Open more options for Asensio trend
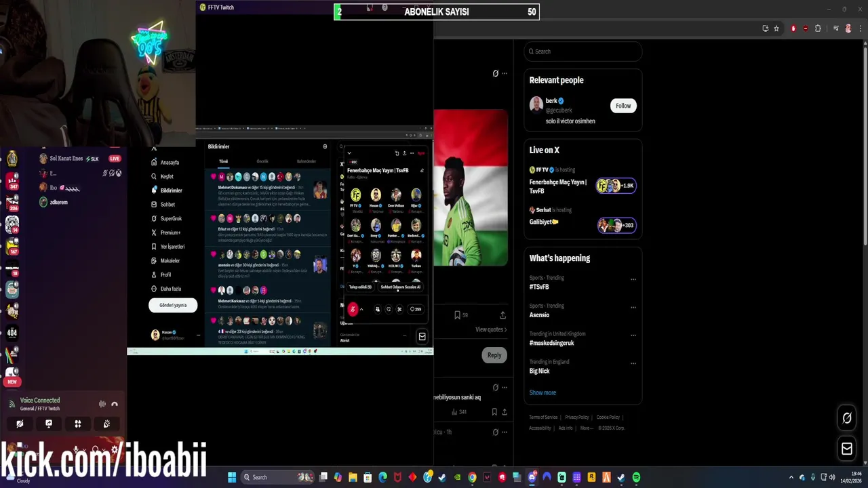Image resolution: width=868 pixels, height=488 pixels. [633, 307]
